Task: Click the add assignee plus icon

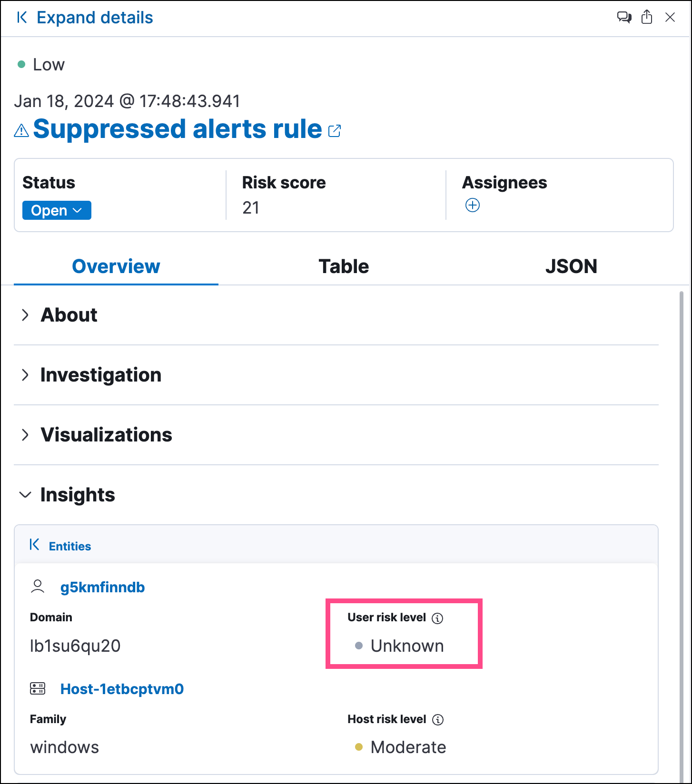Action: coord(472,206)
